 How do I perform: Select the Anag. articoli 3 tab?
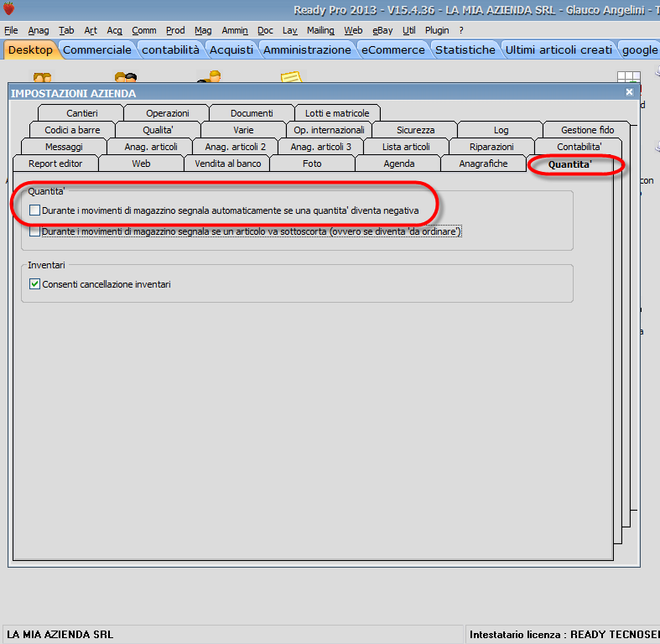point(320,147)
